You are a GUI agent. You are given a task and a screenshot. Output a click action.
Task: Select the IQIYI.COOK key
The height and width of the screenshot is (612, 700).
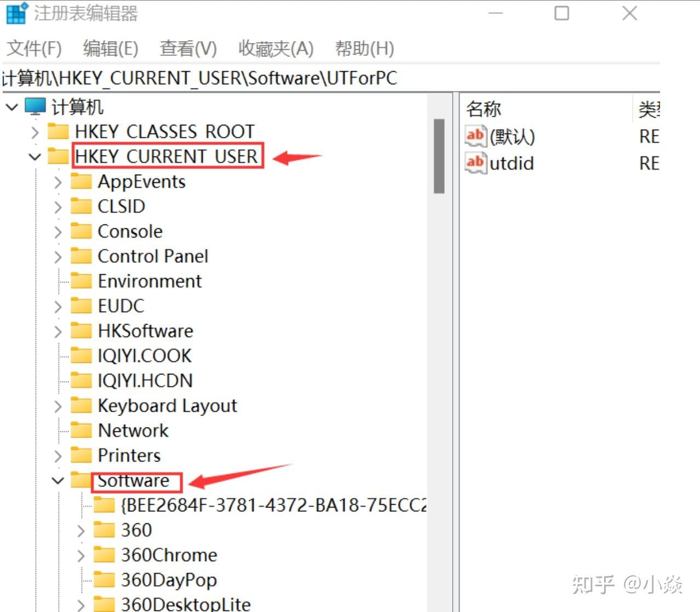coord(145,356)
